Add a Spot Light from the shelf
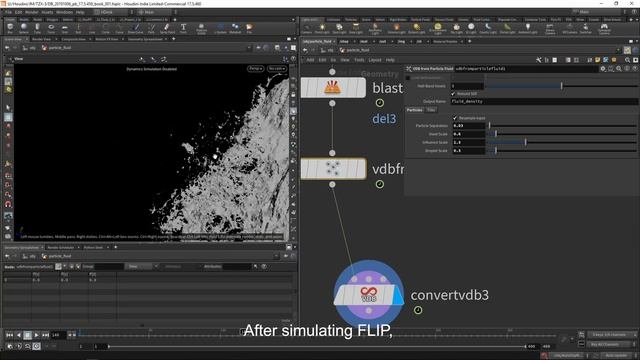This screenshot has width=640, height=360. [x=339, y=28]
